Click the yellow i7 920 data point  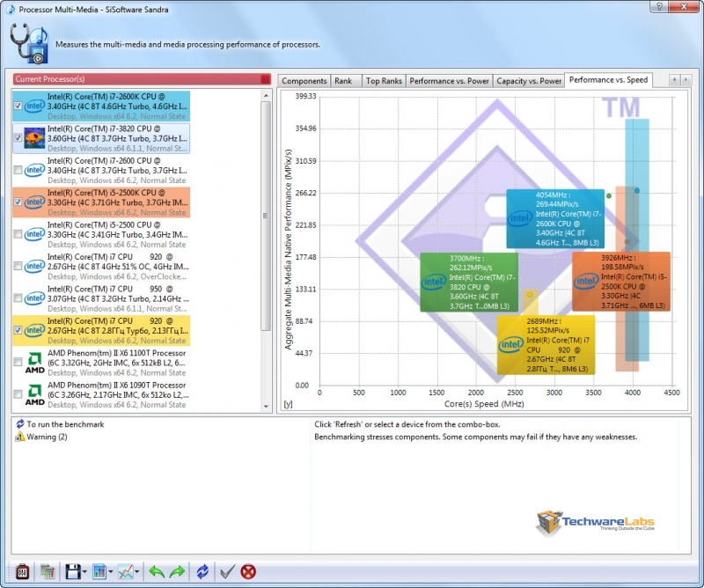click(530, 295)
